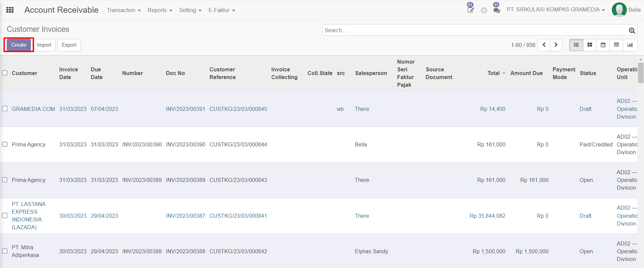This screenshot has width=644, height=268.
Task: Open PT. LASTANA EXPRESS INDONESIA customer cell
Action: pos(29,216)
